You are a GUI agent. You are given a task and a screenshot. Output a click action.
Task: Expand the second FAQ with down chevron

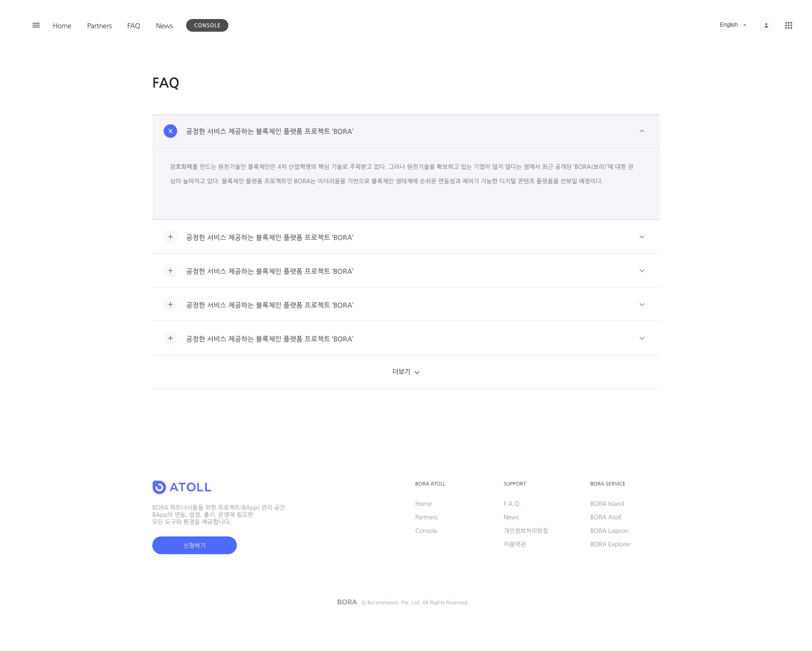click(642, 237)
